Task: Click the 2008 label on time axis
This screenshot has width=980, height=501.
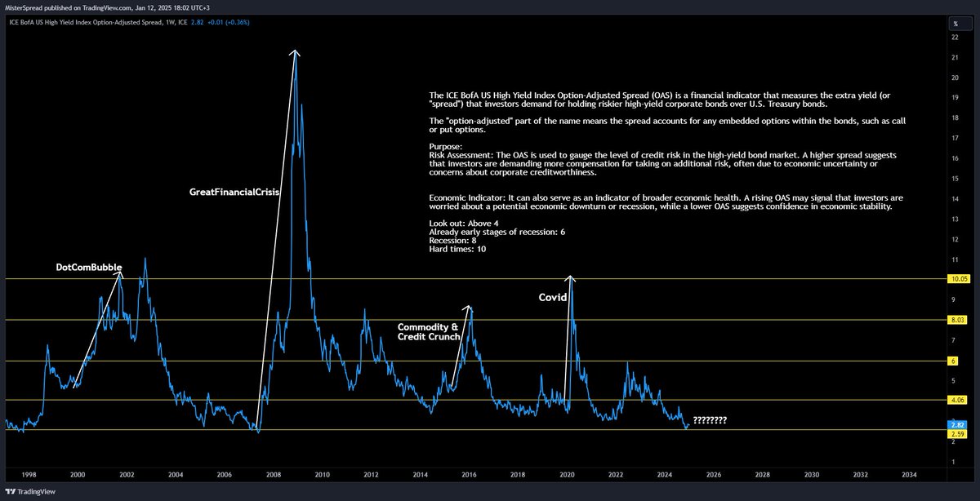Action: point(274,473)
